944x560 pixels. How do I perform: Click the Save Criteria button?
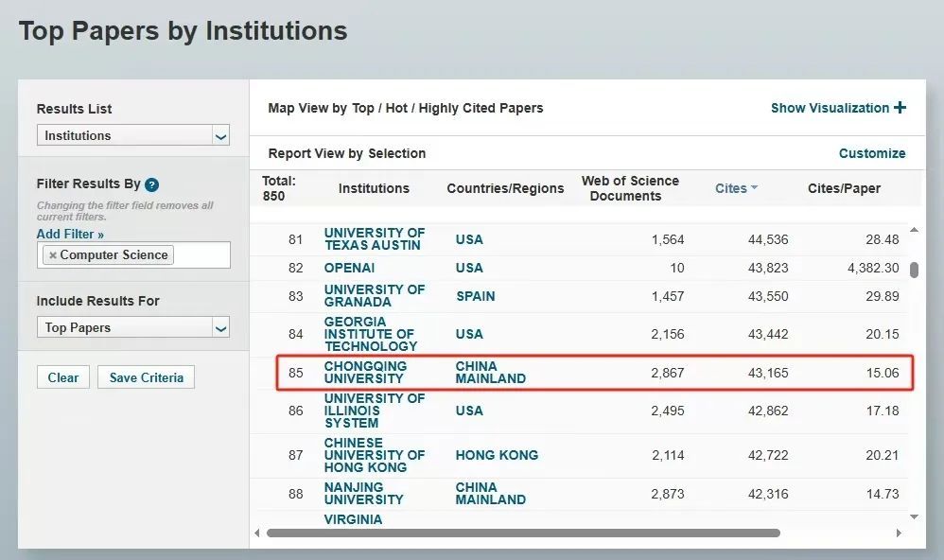point(146,377)
